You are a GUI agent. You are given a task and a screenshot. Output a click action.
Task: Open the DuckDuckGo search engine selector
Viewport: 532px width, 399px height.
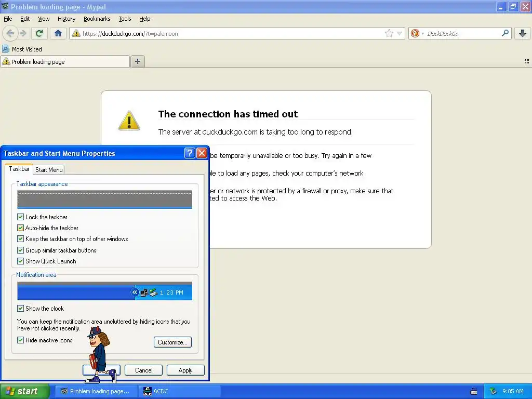(417, 33)
